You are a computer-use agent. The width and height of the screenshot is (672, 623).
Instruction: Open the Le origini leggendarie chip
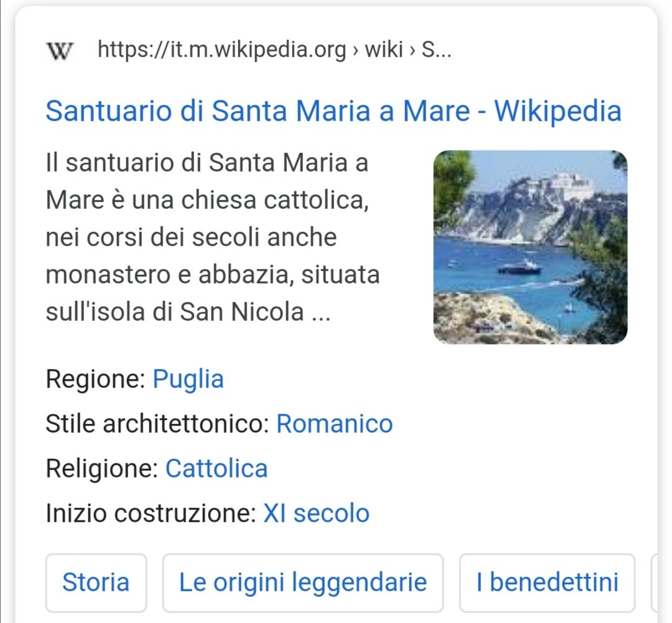click(302, 583)
